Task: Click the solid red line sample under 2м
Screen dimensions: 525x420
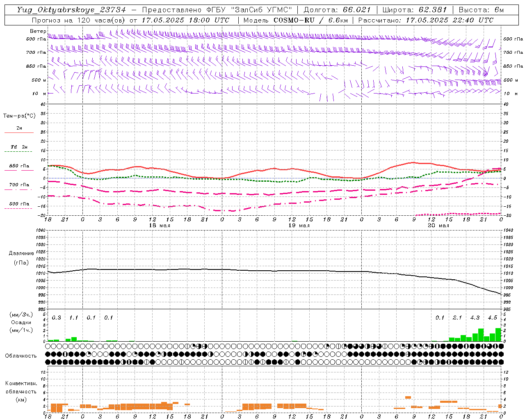Action: [19, 133]
